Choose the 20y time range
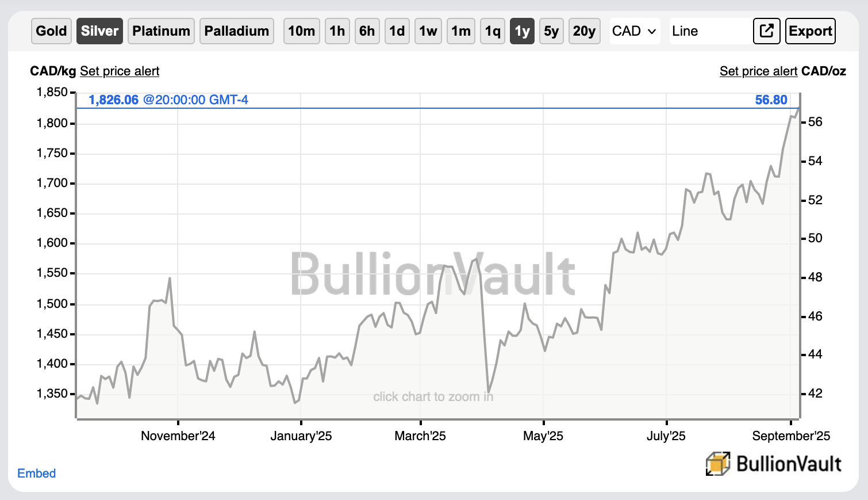Screen dimensions: 868x500 click(x=584, y=31)
